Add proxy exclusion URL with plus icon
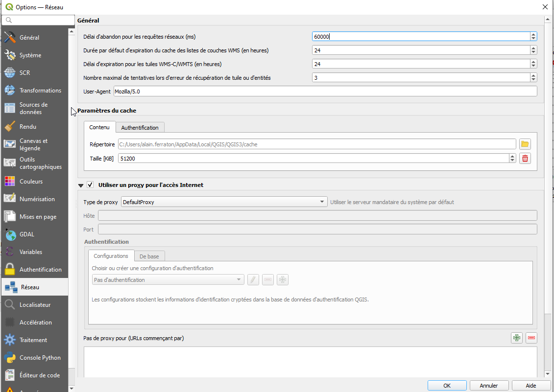 coord(516,338)
